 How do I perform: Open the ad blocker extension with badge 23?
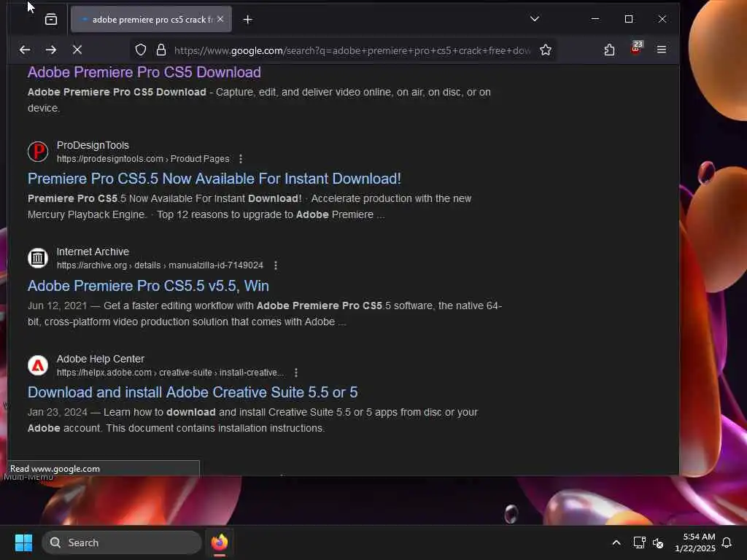636,47
